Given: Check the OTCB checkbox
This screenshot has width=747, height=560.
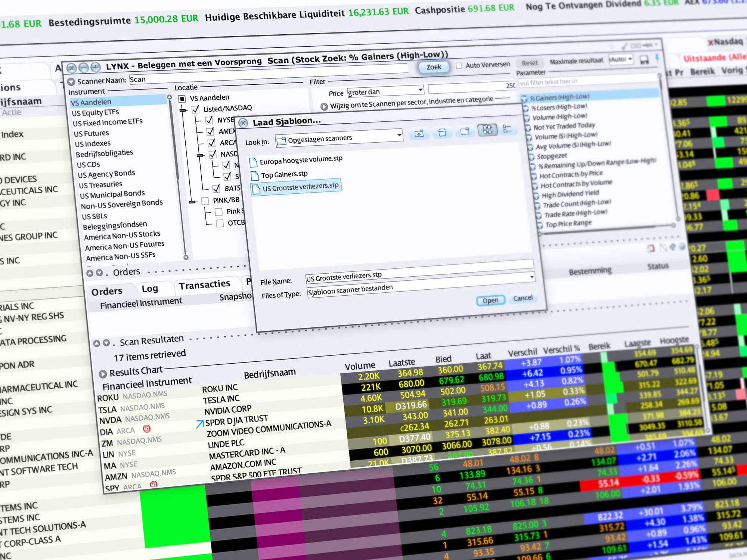Looking at the screenshot, I should coord(220,223).
